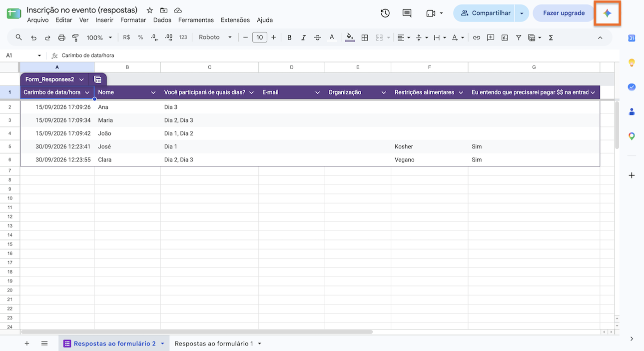Open the search menus magnifier tool
Image resolution: width=644 pixels, height=351 pixels.
click(x=19, y=37)
